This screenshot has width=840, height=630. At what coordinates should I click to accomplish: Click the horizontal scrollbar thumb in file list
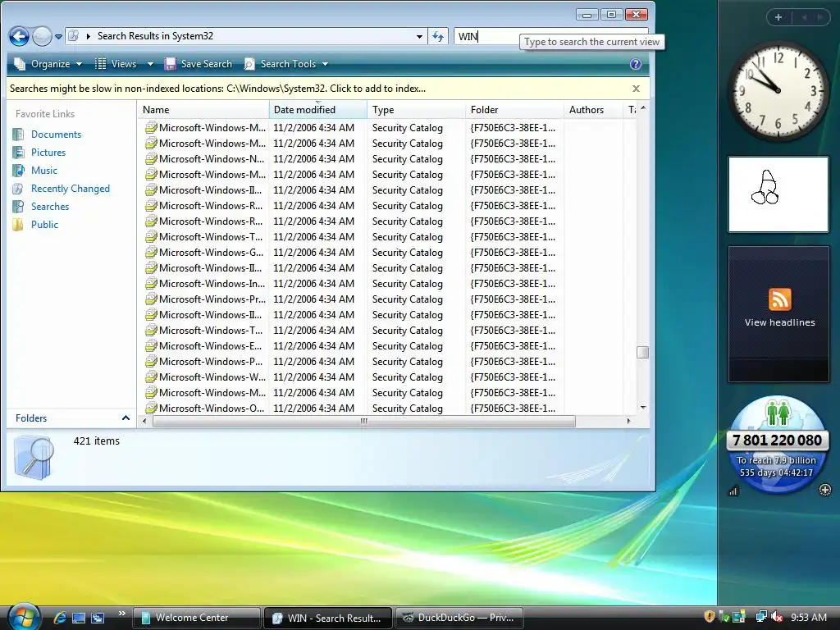coord(363,422)
